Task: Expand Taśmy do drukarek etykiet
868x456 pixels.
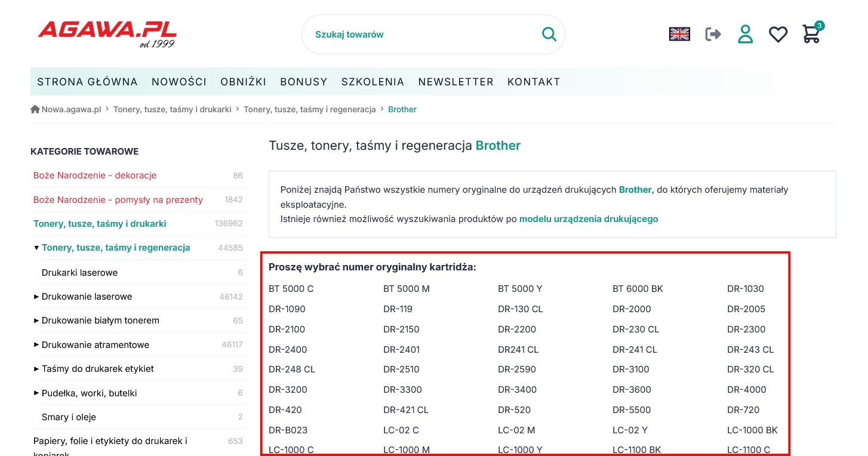Action: (36, 369)
